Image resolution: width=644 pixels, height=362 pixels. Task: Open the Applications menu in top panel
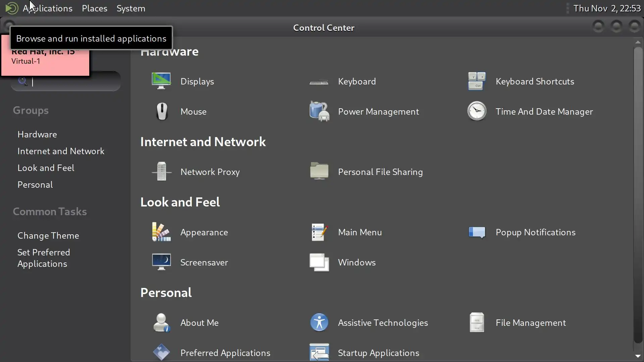click(x=47, y=8)
